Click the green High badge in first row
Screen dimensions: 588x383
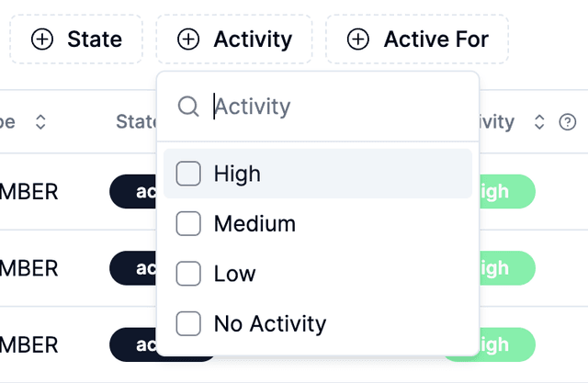click(x=506, y=191)
